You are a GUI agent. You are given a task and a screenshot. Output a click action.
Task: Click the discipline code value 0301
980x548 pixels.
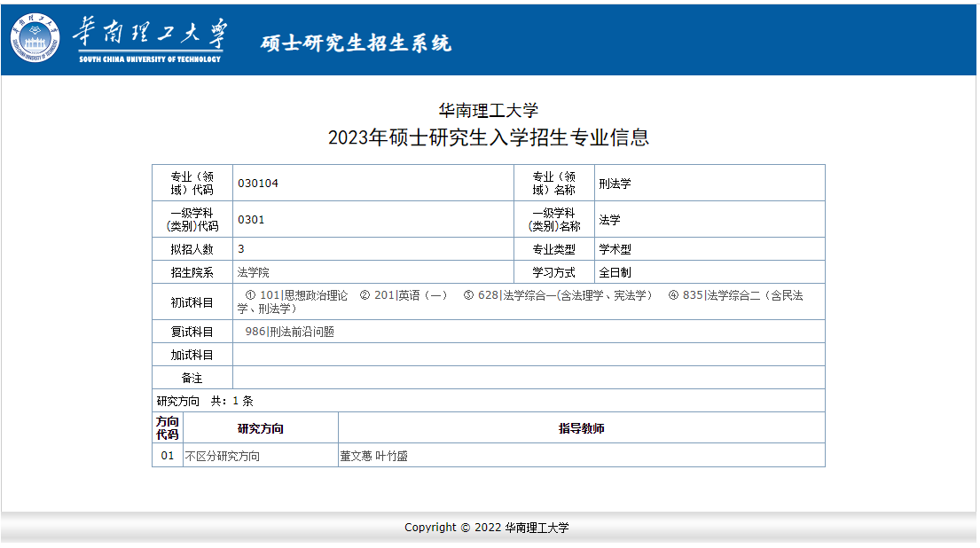click(x=251, y=219)
